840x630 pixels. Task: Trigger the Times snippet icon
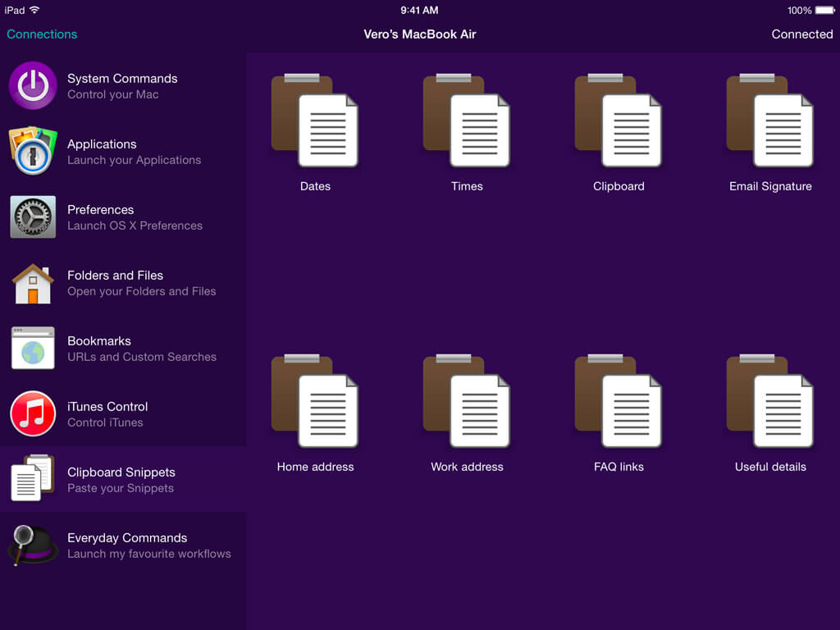coord(467,121)
